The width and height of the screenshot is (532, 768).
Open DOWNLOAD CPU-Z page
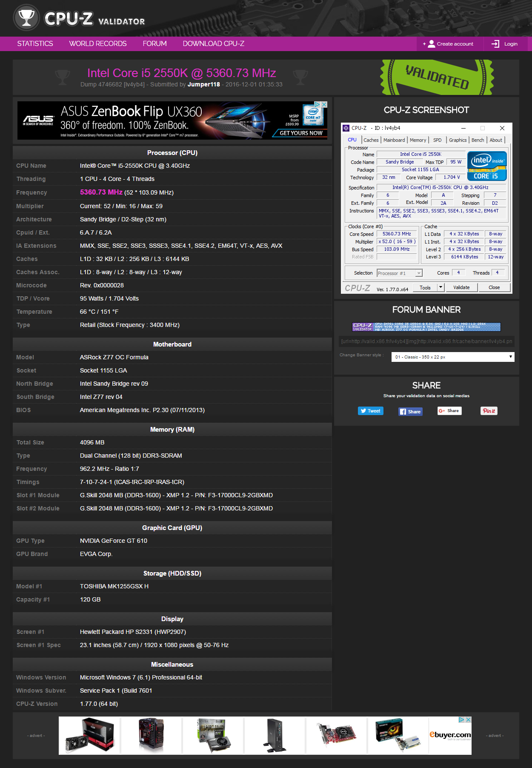pos(213,43)
